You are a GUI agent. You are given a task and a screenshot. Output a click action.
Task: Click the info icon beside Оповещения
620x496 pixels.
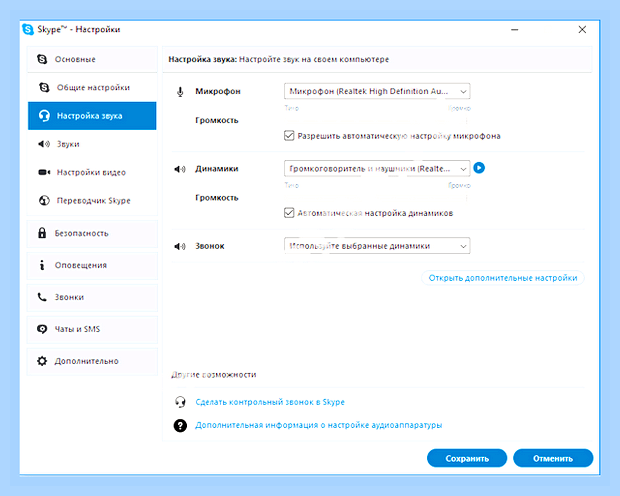(42, 265)
